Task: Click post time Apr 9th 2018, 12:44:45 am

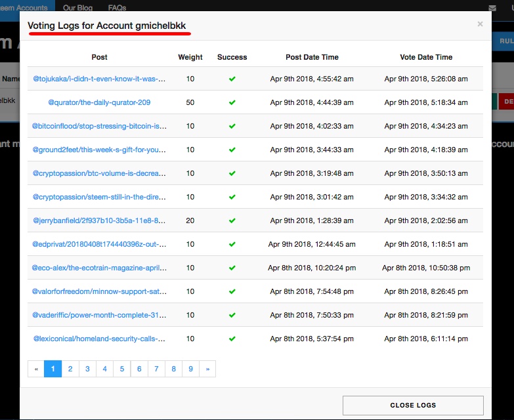Action: pyautogui.click(x=312, y=244)
